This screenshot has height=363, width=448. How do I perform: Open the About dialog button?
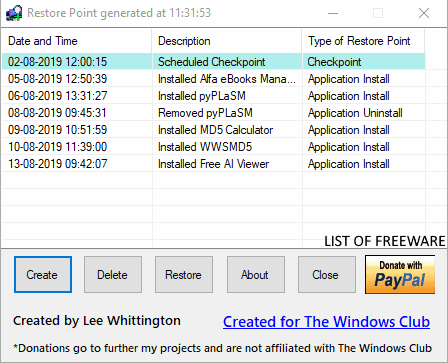[x=256, y=275]
